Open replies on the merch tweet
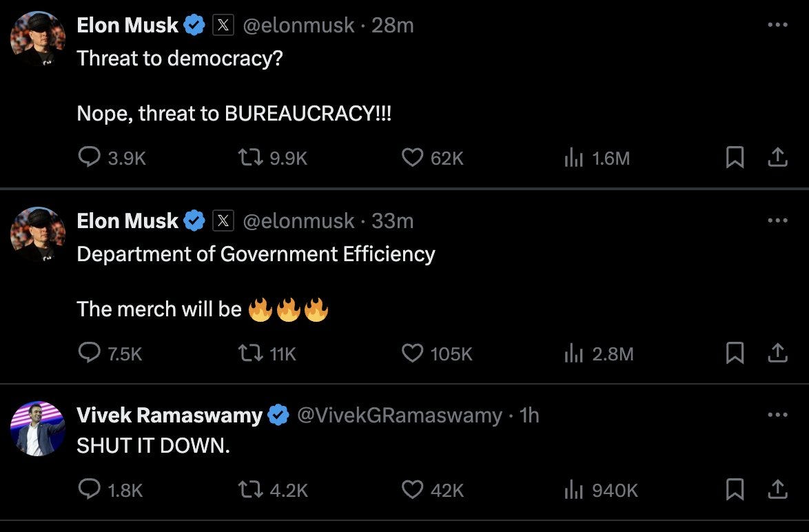809x532 pixels. pyautogui.click(x=89, y=353)
